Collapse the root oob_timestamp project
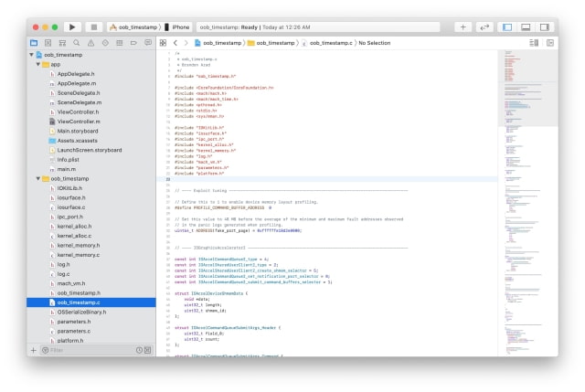Viewport: 585px width, 392px height. pyautogui.click(x=30, y=55)
